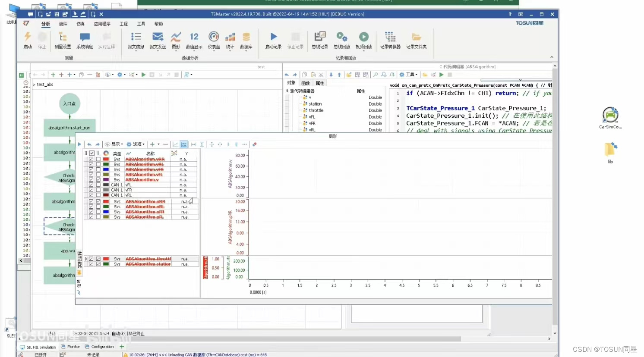Open 总线记录 bus logging
This screenshot has width=644, height=357.
click(320, 40)
